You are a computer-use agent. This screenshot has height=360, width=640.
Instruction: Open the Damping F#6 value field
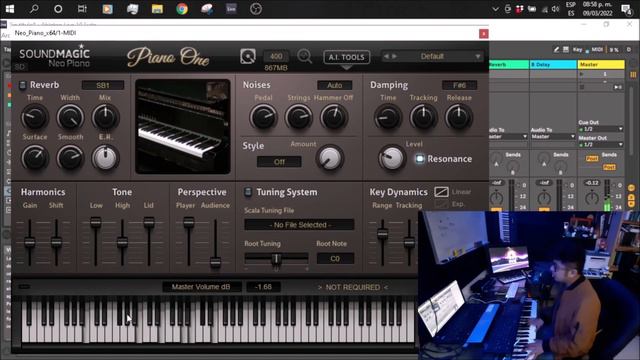click(460, 85)
